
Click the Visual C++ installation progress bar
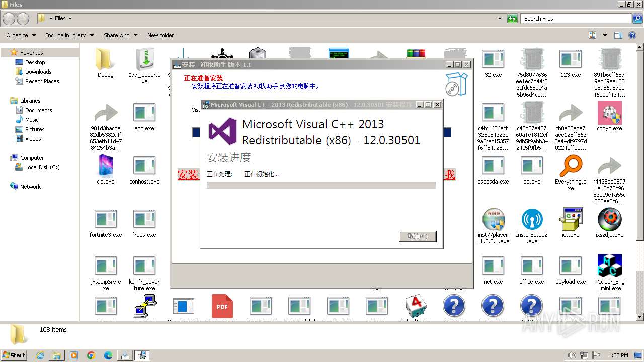(321, 185)
